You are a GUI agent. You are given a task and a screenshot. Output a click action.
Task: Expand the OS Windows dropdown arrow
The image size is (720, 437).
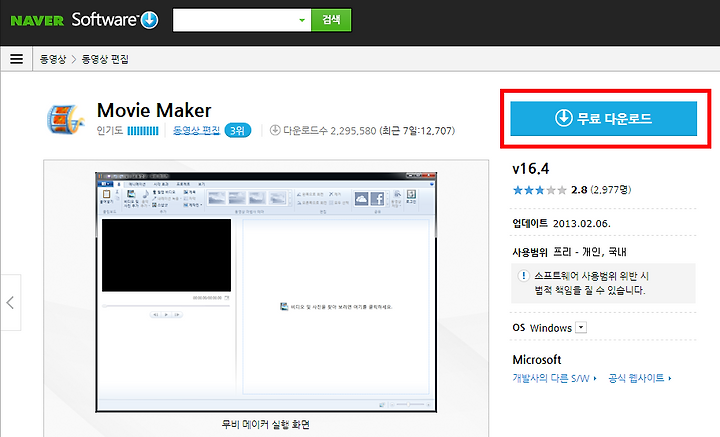(x=581, y=327)
